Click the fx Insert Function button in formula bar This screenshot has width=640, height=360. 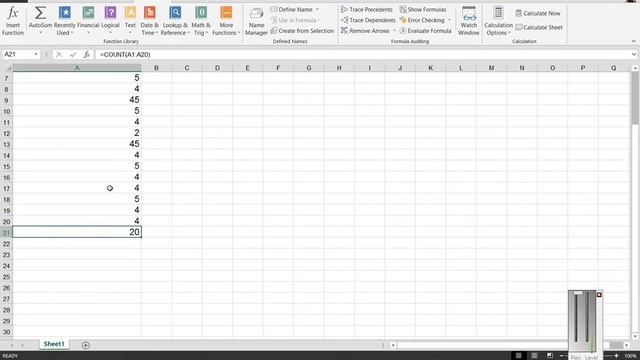tap(87, 54)
